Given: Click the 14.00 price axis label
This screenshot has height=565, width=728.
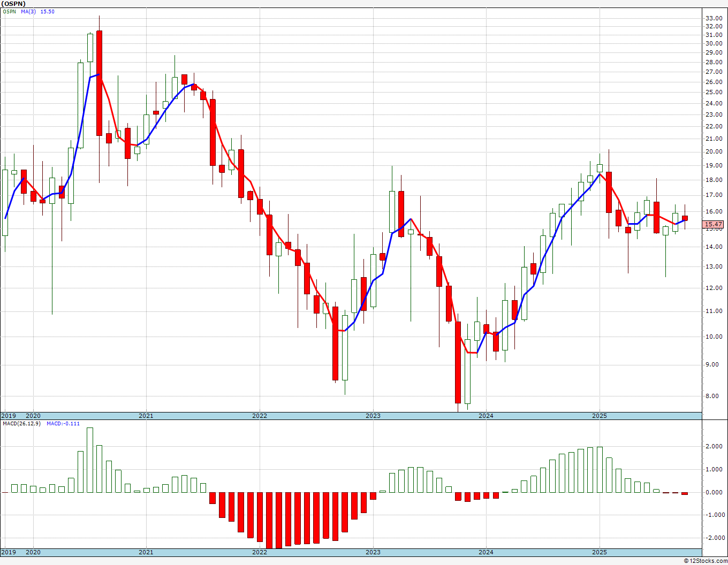Looking at the screenshot, I should (714, 247).
